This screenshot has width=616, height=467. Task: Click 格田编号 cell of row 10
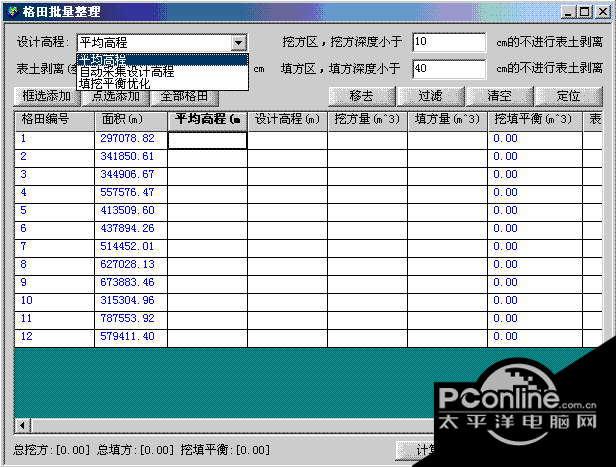[55, 302]
